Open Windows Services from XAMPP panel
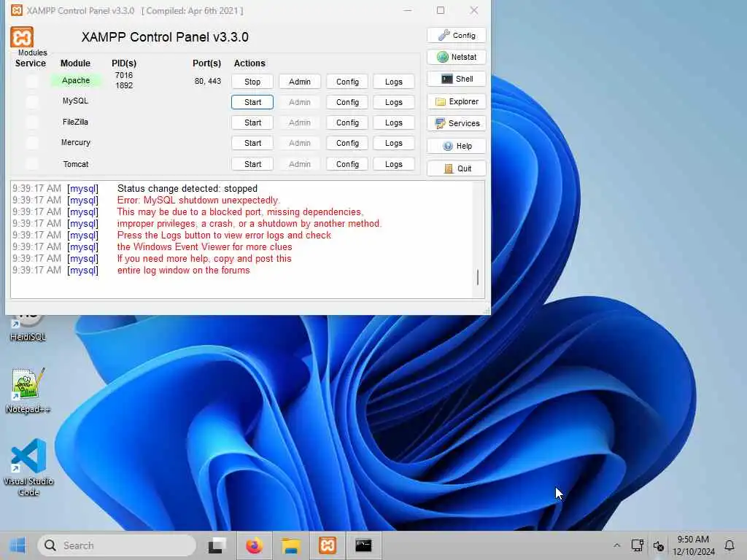Screen dimensions: 747x560 (457, 123)
